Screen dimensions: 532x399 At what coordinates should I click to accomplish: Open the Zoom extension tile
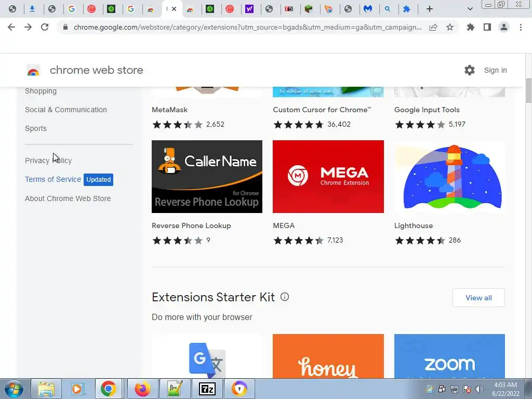449,356
